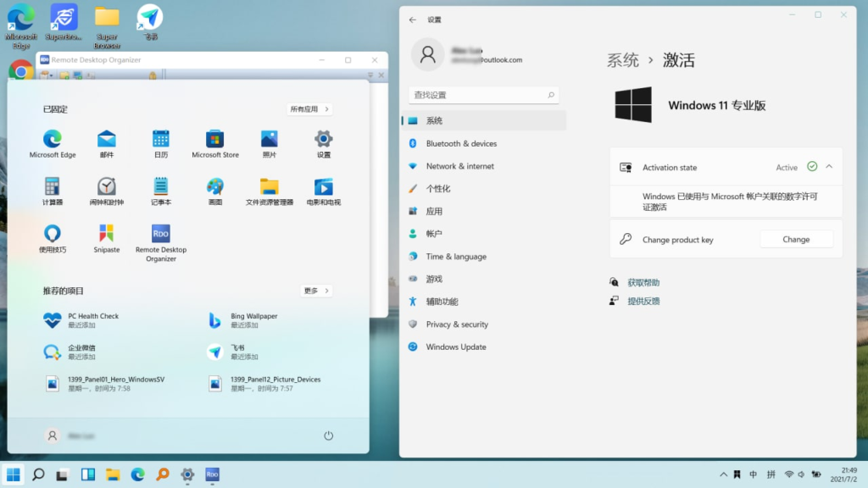Click RDO icon on taskbar

point(212,474)
